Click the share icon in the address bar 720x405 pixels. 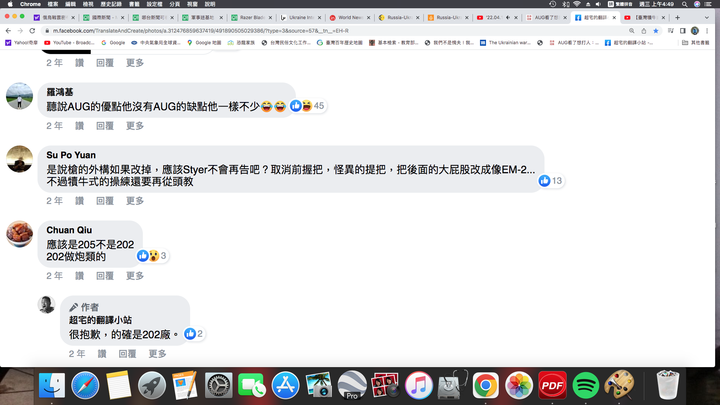click(x=644, y=31)
